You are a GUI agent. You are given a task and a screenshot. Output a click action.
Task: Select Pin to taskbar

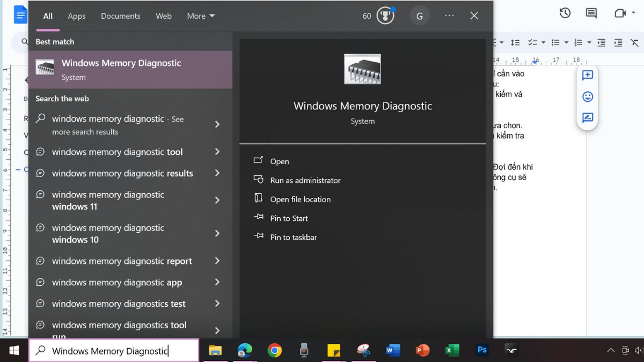coord(294,237)
